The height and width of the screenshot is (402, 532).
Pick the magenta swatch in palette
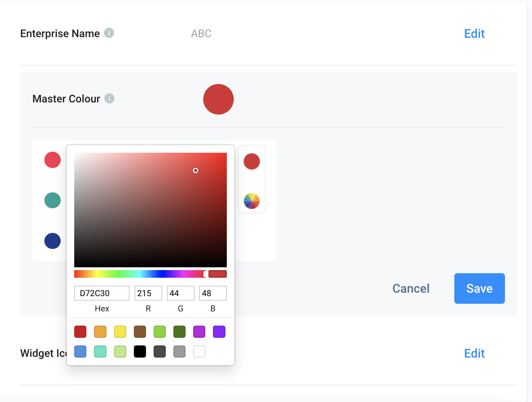(199, 332)
